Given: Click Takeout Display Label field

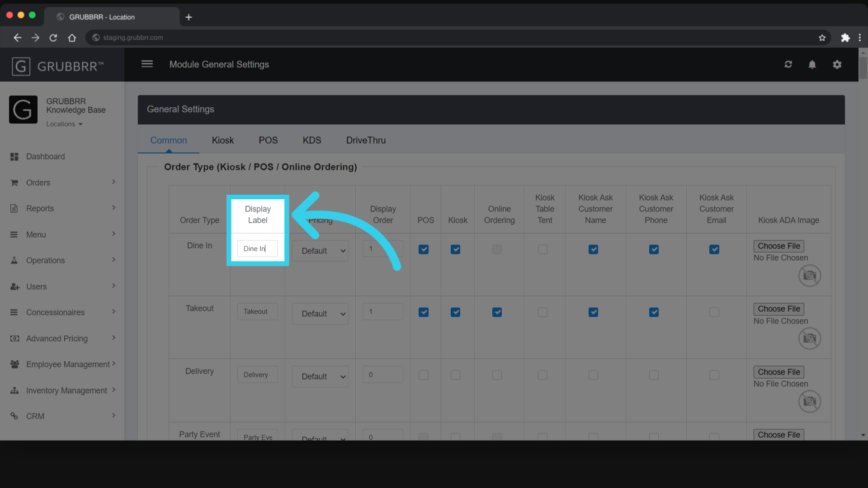Looking at the screenshot, I should click(x=258, y=312).
